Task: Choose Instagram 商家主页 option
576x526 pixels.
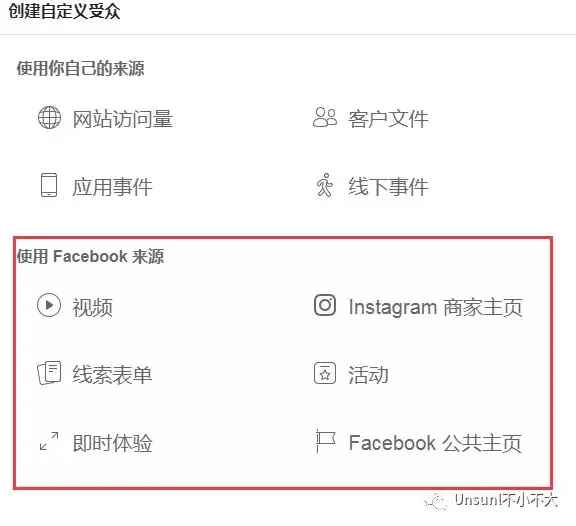Action: 436,307
